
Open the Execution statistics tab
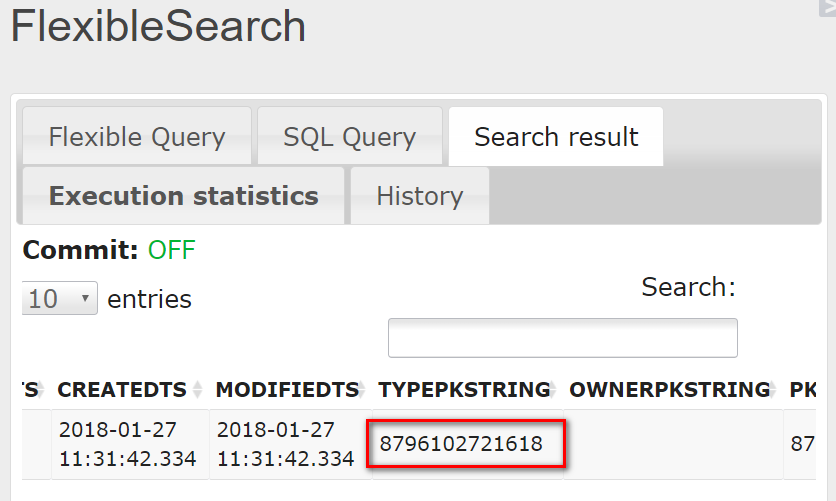tap(183, 196)
